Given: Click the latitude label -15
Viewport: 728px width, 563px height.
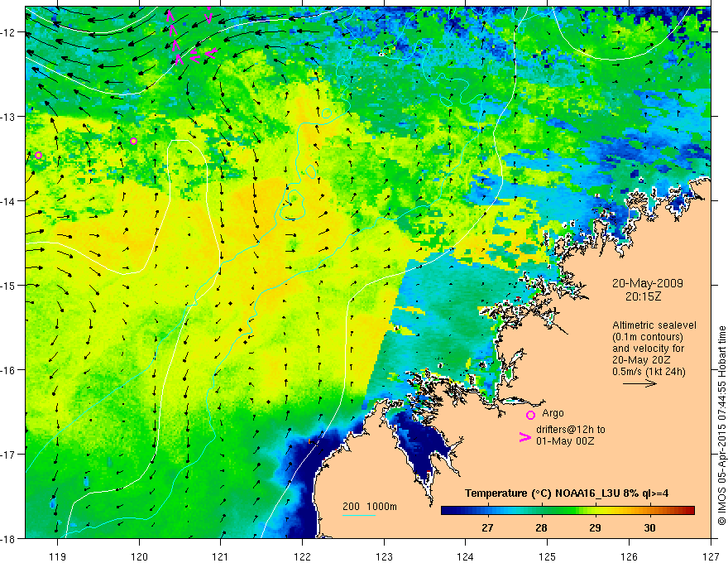Looking at the screenshot, I should [x=9, y=285].
